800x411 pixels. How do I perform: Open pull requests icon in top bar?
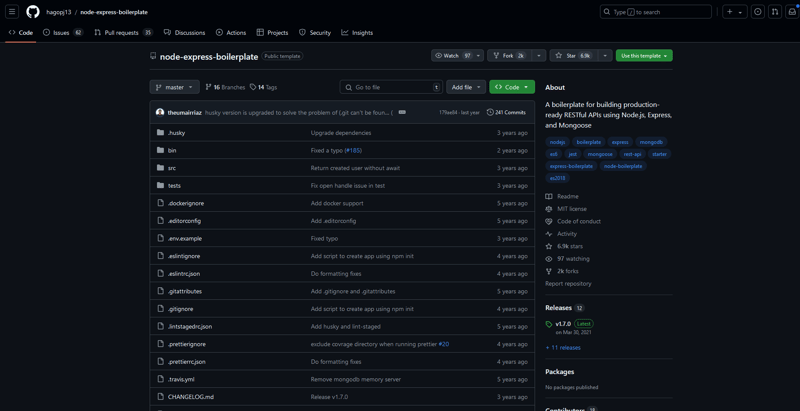[775, 12]
